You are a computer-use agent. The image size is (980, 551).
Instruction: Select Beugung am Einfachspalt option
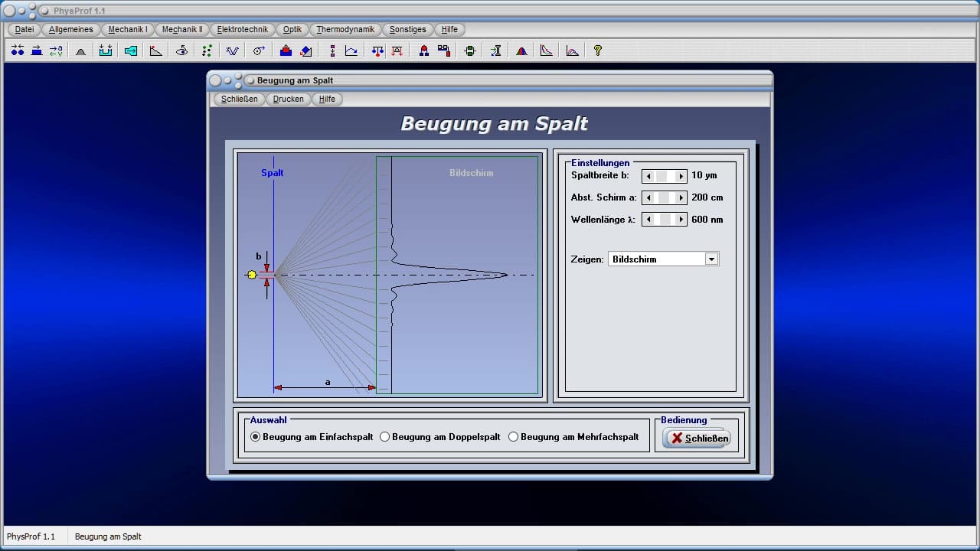pos(311,437)
